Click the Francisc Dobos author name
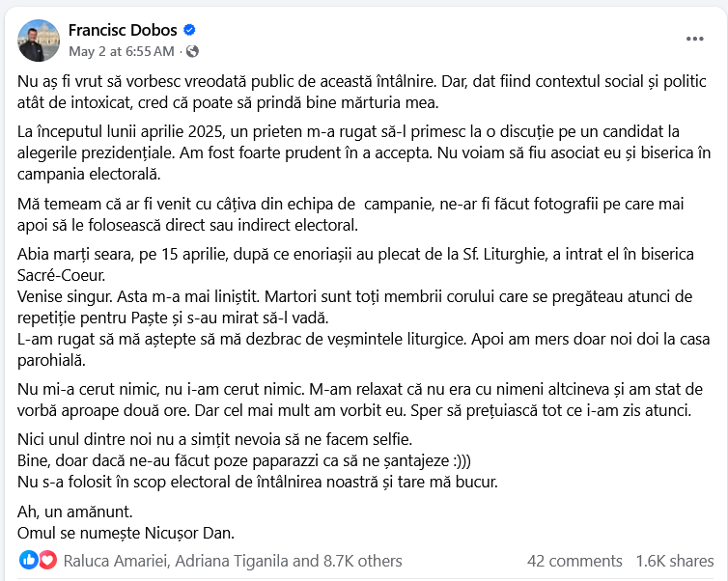Viewport: 728px width, 581px height. (x=123, y=30)
